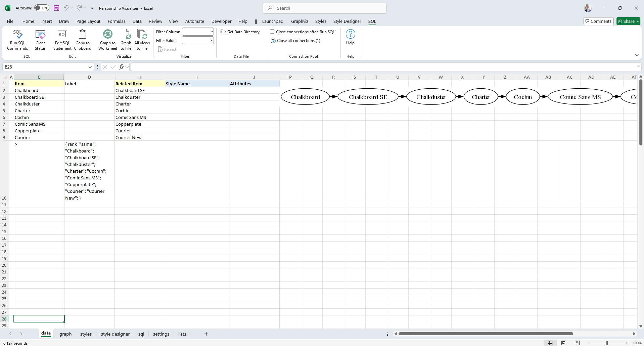Redo the last action
The height and width of the screenshot is (346, 644).
[x=79, y=8]
